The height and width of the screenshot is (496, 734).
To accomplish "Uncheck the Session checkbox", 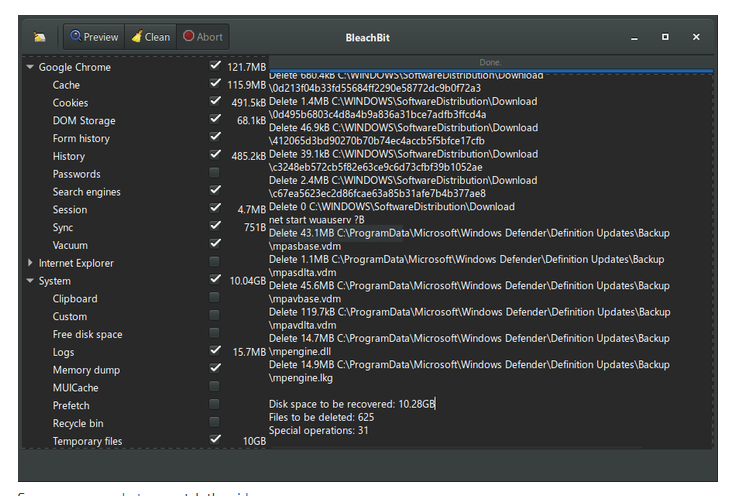I will tap(215, 208).
